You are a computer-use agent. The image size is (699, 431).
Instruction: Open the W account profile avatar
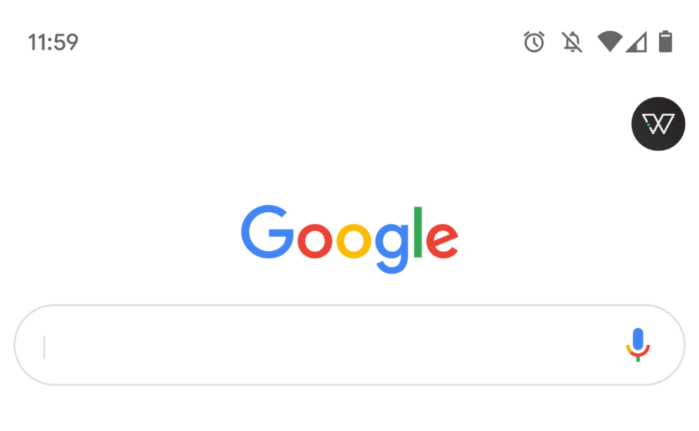click(658, 124)
